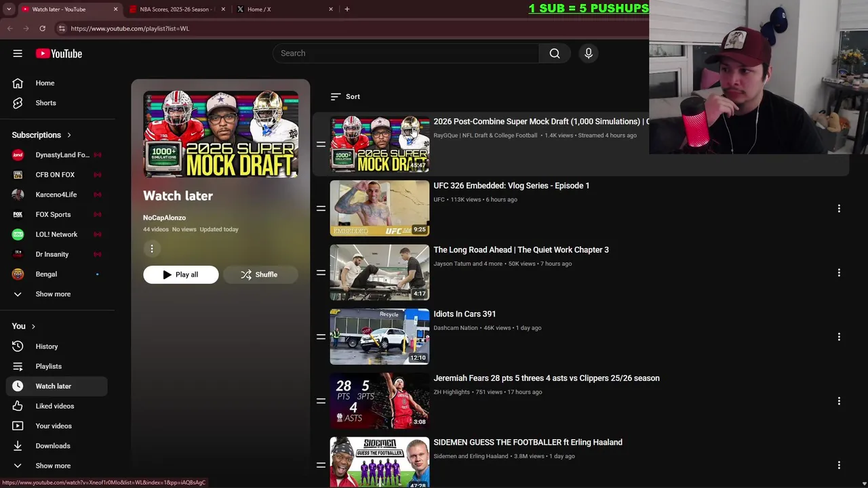Screen dimensions: 868x488
Task: Open options menu for SIDEMEN GUESS THE FOOTBALLER
Action: click(x=839, y=465)
